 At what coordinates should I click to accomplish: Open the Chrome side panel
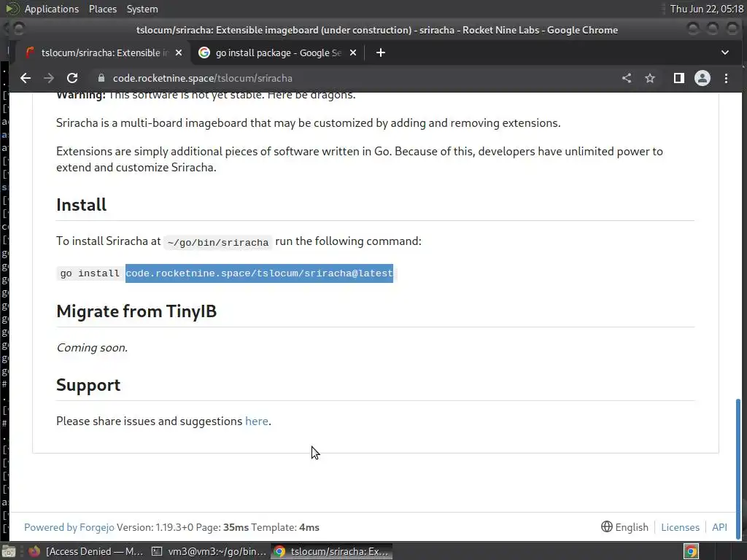(x=679, y=78)
